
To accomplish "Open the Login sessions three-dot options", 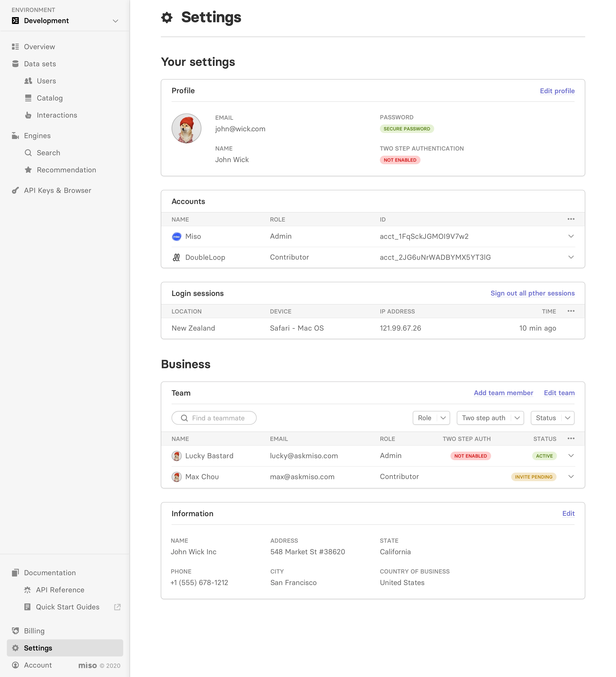I will coord(571,311).
